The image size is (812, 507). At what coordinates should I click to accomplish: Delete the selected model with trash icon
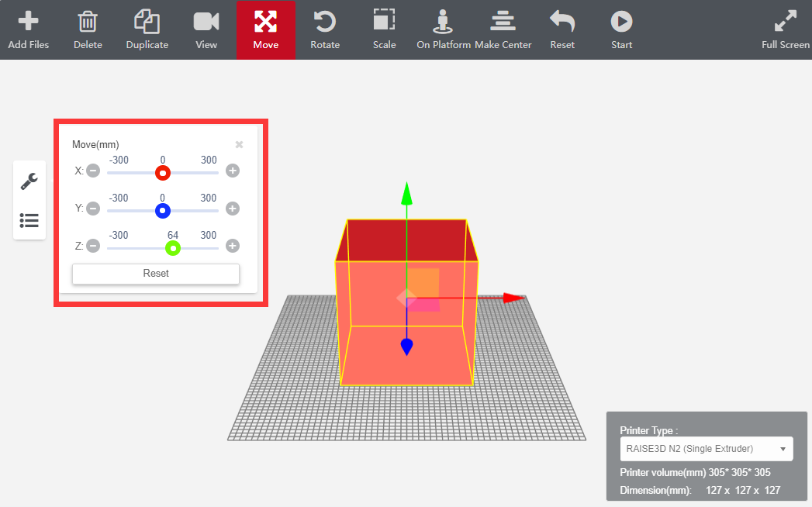(x=88, y=21)
